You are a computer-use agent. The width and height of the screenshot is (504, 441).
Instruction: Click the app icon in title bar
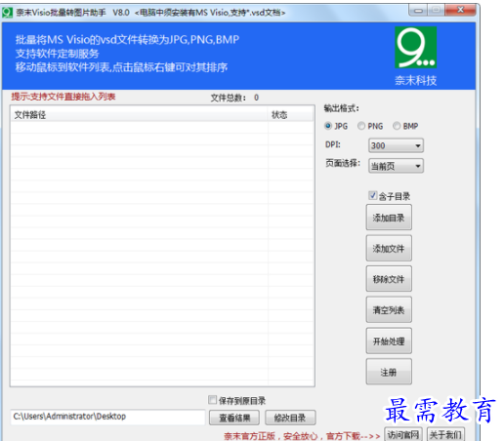coord(7,13)
